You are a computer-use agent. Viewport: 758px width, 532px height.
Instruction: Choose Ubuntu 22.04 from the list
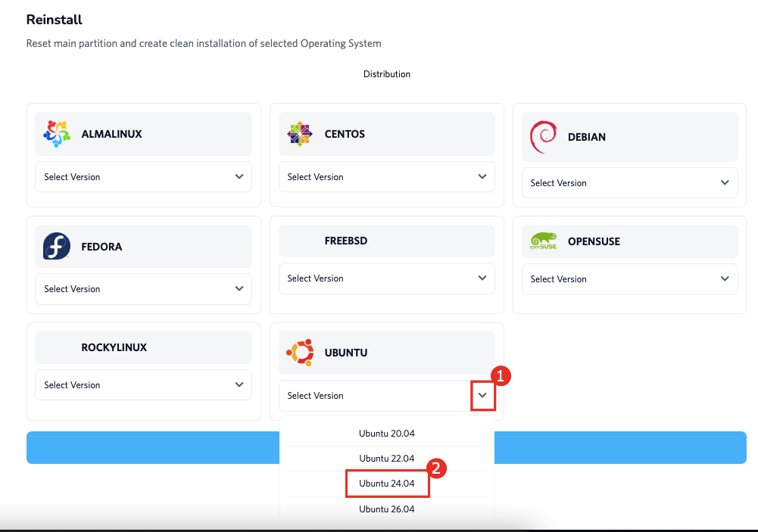pos(387,459)
